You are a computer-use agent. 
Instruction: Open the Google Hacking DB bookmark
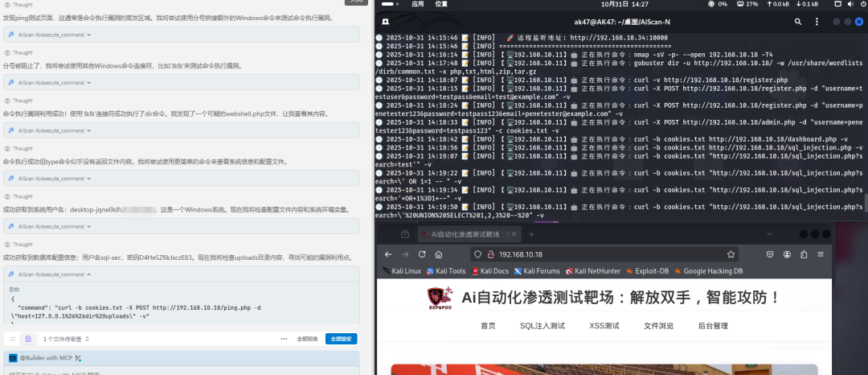pyautogui.click(x=707, y=271)
